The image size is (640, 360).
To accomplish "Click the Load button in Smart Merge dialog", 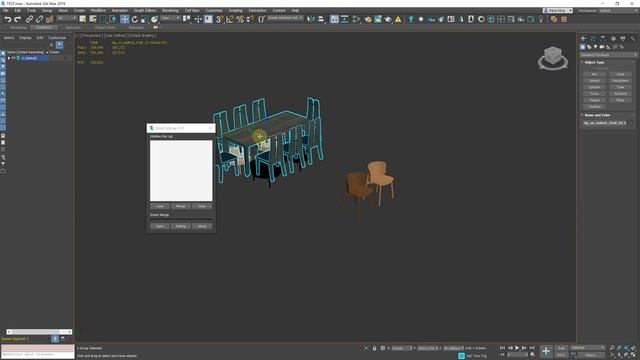I will [160, 206].
